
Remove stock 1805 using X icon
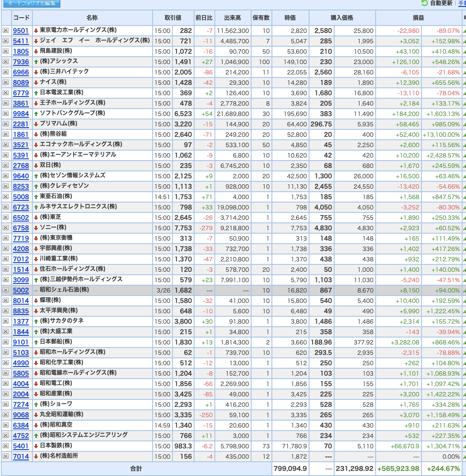click(x=6, y=51)
